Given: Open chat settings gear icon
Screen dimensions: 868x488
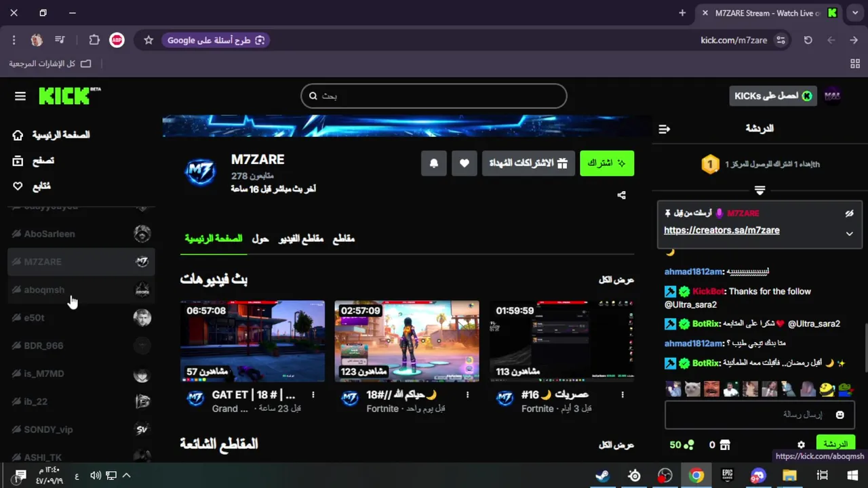Looking at the screenshot, I should pyautogui.click(x=802, y=445).
